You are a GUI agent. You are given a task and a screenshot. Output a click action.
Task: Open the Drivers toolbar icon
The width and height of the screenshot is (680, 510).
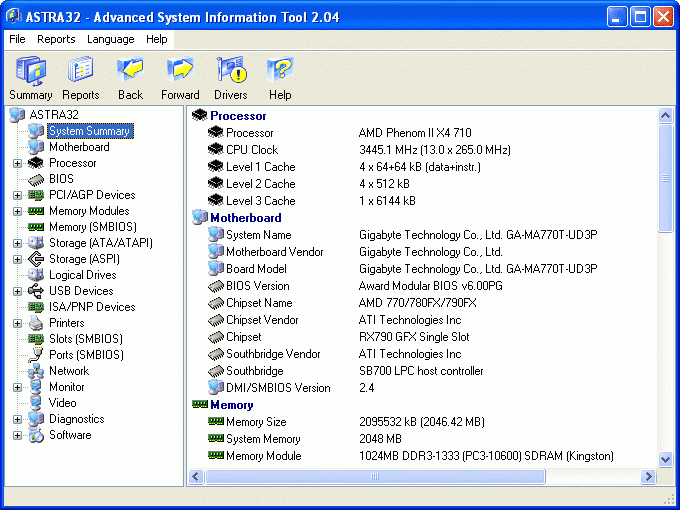(x=230, y=71)
